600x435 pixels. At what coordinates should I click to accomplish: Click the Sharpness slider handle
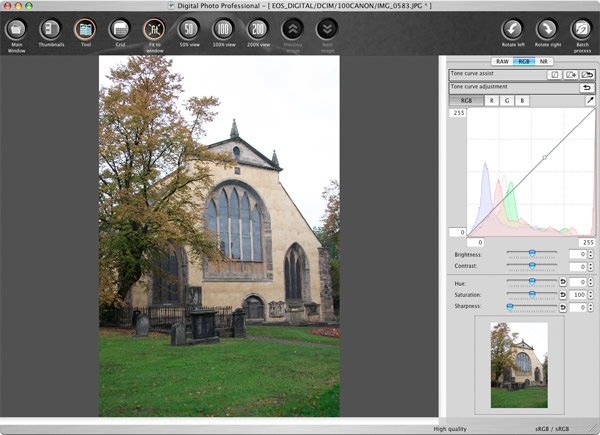[510, 306]
